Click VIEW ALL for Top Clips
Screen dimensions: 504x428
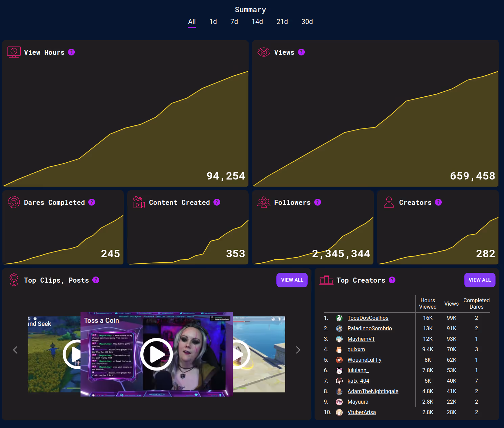[x=292, y=280]
